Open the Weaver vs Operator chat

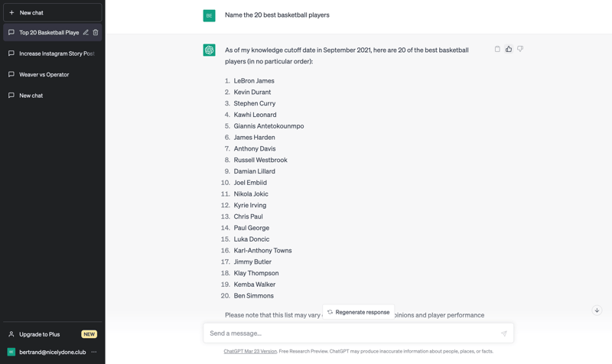(44, 74)
